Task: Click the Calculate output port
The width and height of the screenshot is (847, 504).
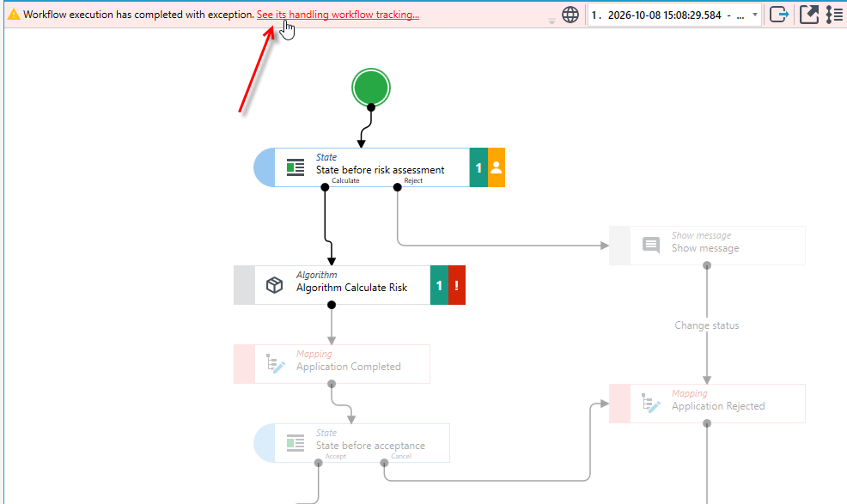Action: [x=325, y=187]
